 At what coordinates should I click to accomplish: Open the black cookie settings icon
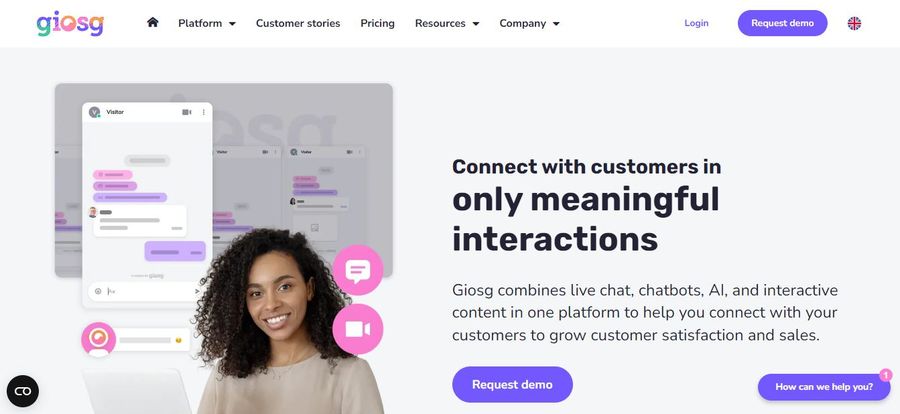(23, 391)
